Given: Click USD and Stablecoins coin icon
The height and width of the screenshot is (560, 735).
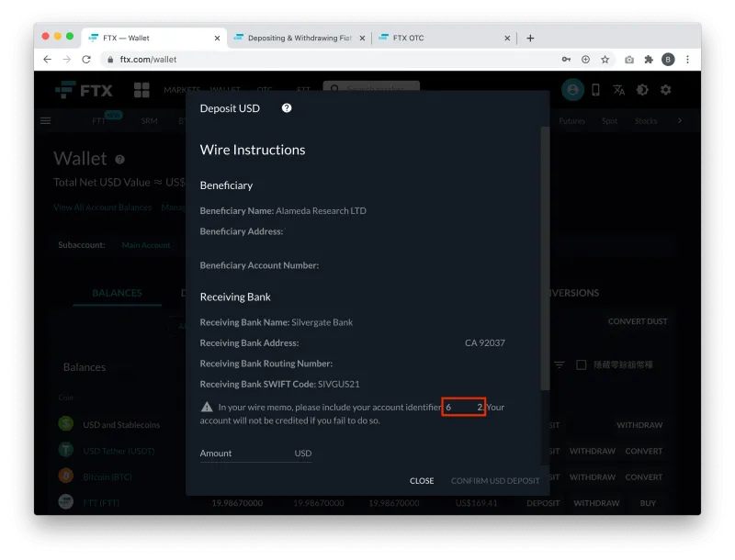Looking at the screenshot, I should click(x=65, y=423).
